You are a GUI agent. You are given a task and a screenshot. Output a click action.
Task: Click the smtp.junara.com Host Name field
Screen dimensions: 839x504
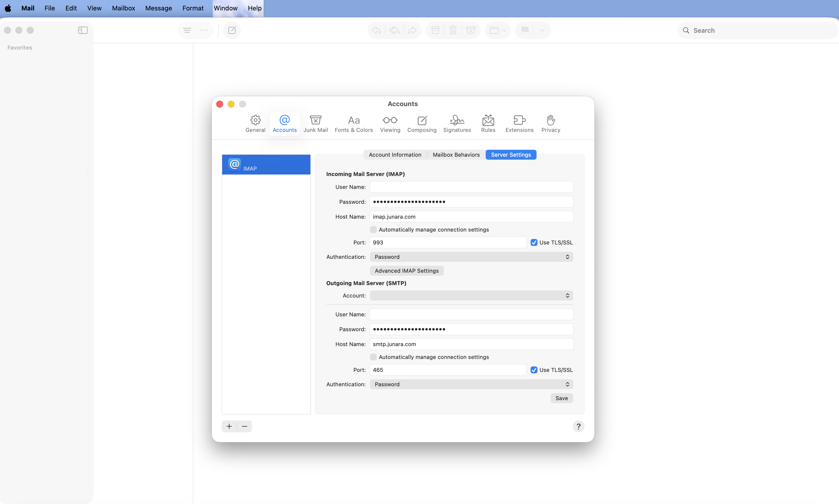coord(471,344)
